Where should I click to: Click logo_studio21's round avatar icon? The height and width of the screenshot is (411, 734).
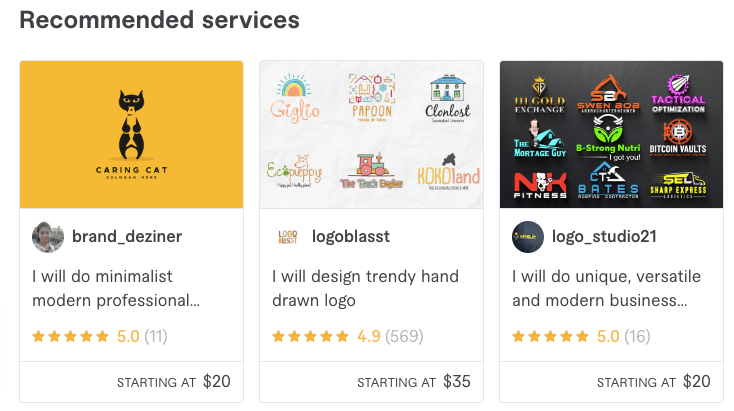[527, 237]
